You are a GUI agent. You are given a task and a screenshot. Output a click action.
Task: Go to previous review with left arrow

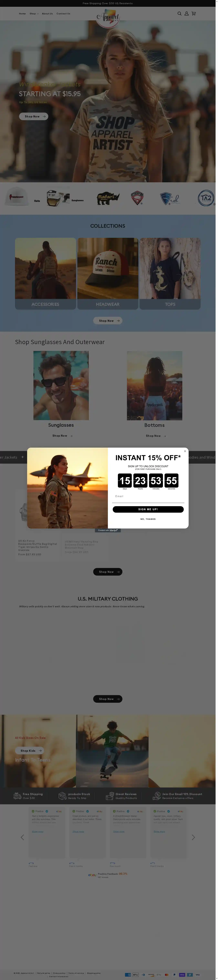tap(22, 837)
